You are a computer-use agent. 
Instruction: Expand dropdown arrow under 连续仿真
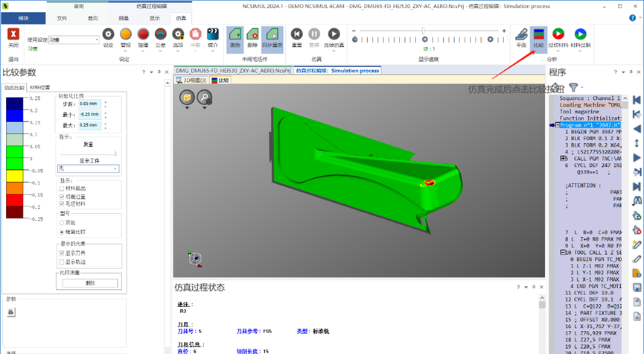coord(334,51)
